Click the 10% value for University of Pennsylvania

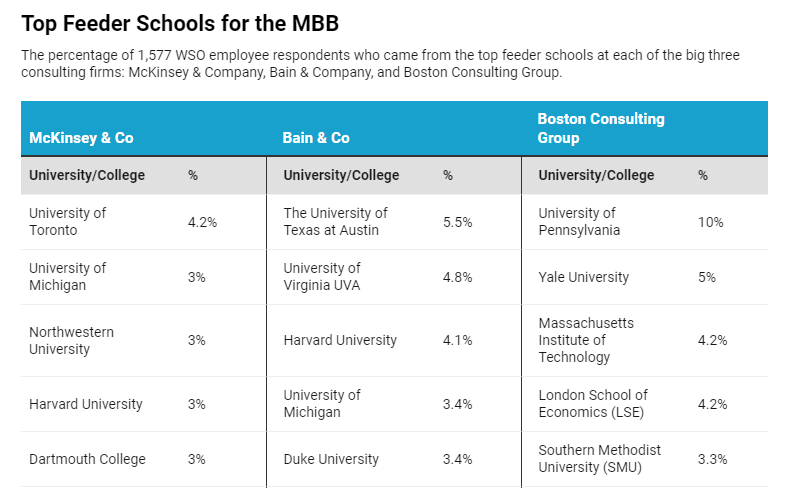click(710, 222)
